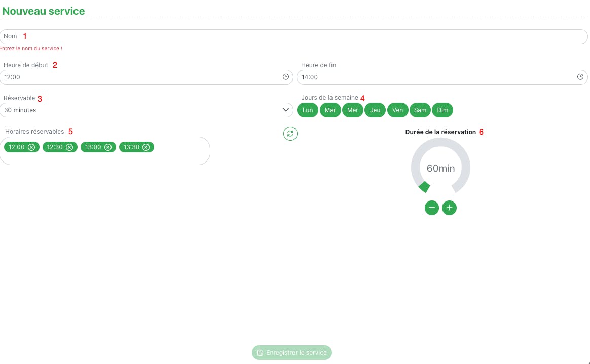Viewport: 590px width, 364px height.
Task: Disable the Sam weekday
Action: click(x=420, y=110)
